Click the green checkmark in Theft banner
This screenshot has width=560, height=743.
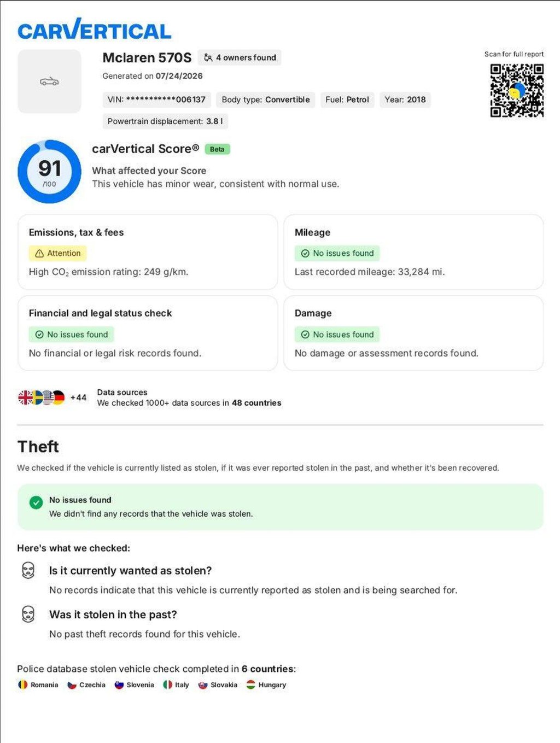(36, 502)
